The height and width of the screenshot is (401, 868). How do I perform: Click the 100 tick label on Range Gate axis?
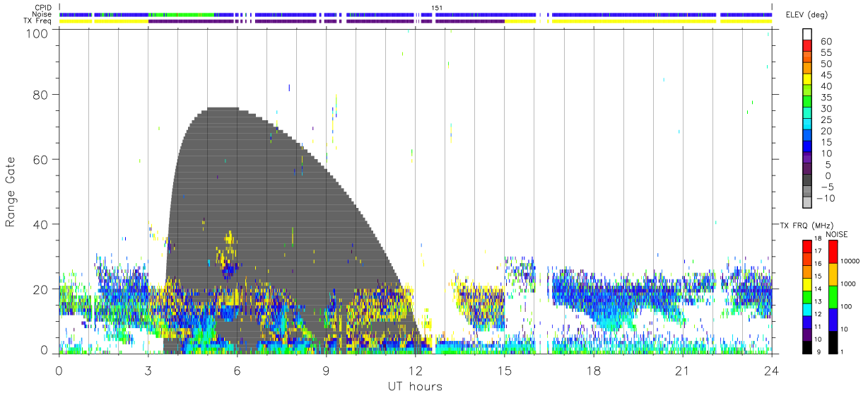(x=37, y=33)
